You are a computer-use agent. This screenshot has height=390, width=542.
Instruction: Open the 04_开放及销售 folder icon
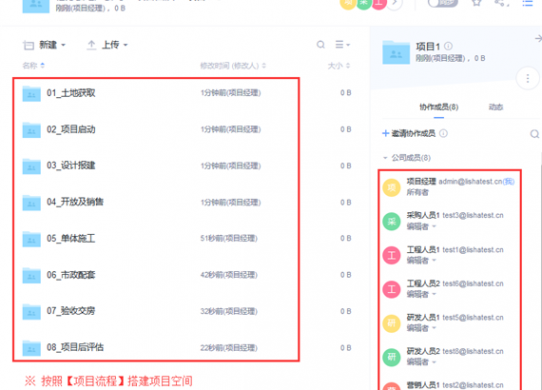click(x=31, y=202)
